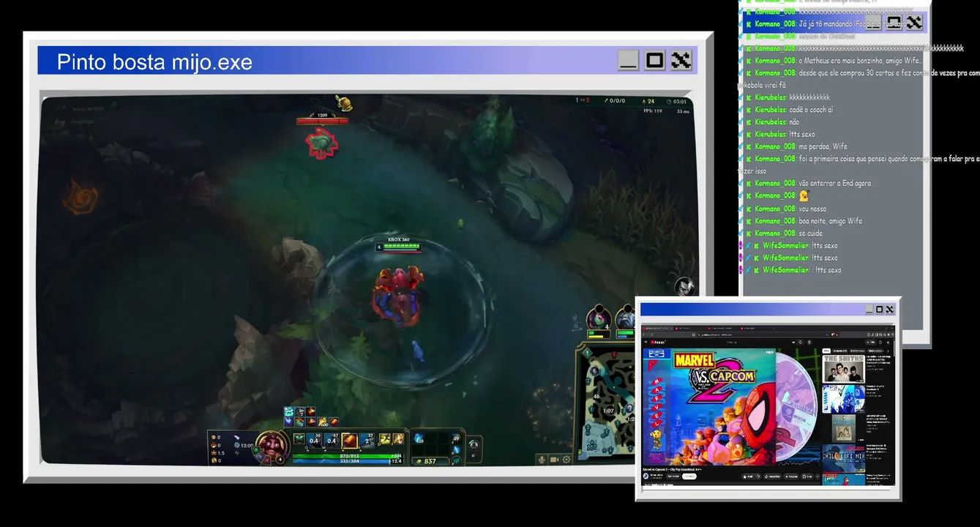The height and width of the screenshot is (527, 980).
Task: Click the first inventory item slot
Action: click(x=419, y=439)
